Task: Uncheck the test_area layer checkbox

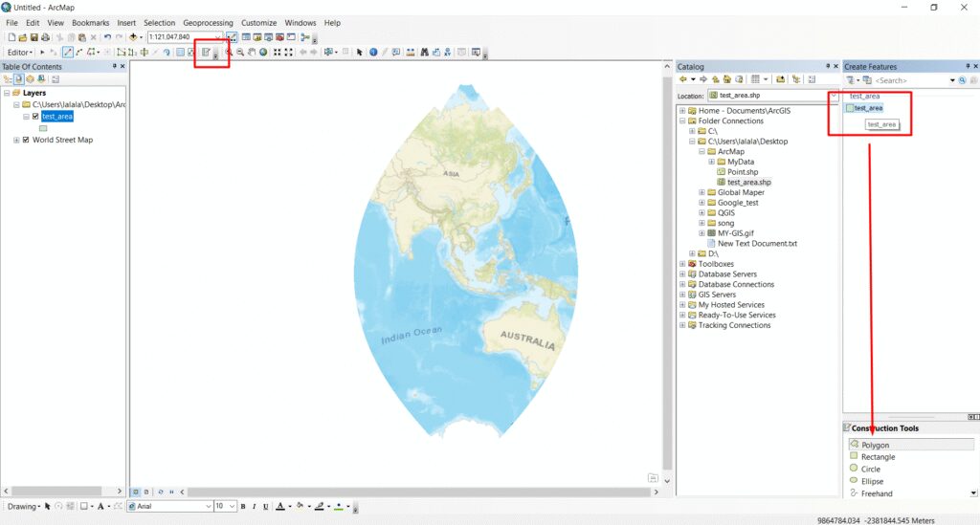Action: (35, 116)
